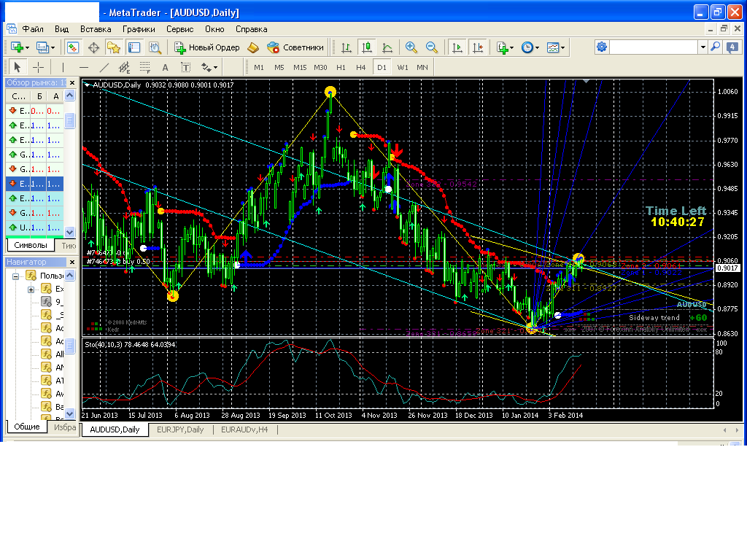
Task: Toggle the Chart Shift button
Action: 478,47
